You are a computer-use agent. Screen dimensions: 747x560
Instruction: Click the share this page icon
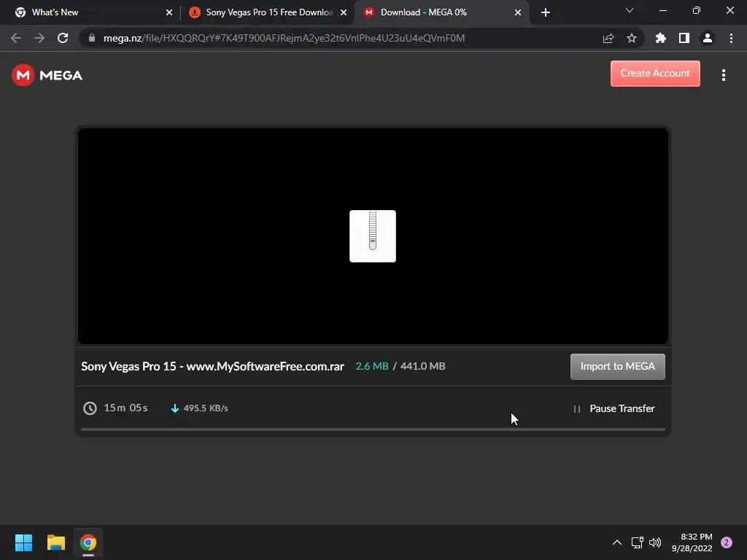(x=608, y=38)
